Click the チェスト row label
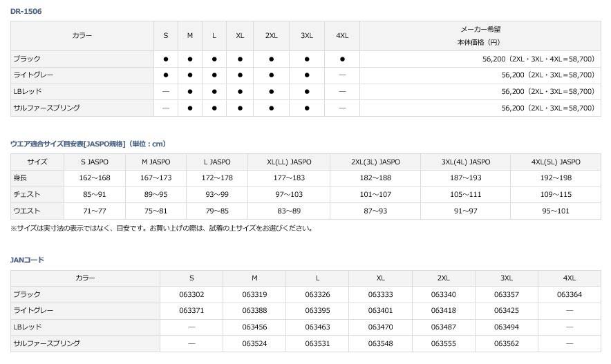Screen dimensions: 611x364 tap(27, 195)
